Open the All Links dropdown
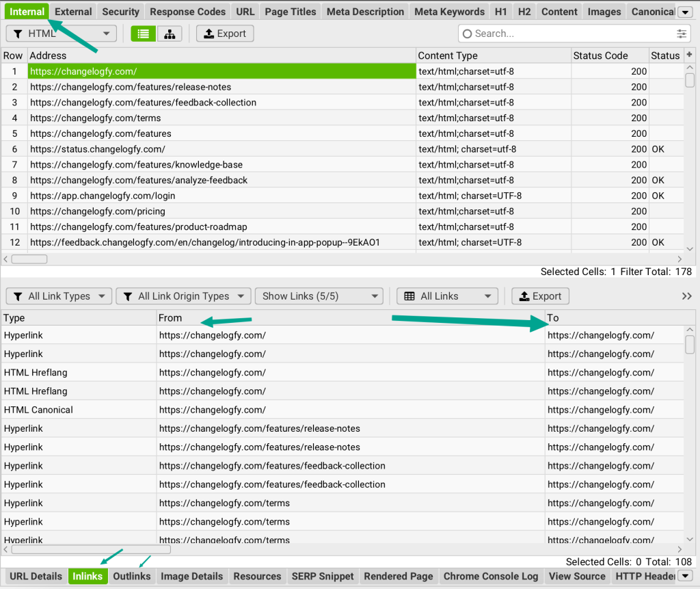This screenshot has height=589, width=700. click(447, 296)
